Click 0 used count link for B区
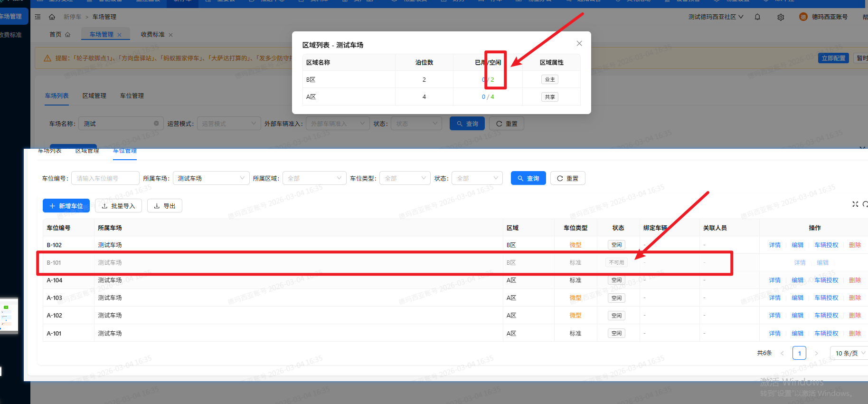 click(x=483, y=79)
